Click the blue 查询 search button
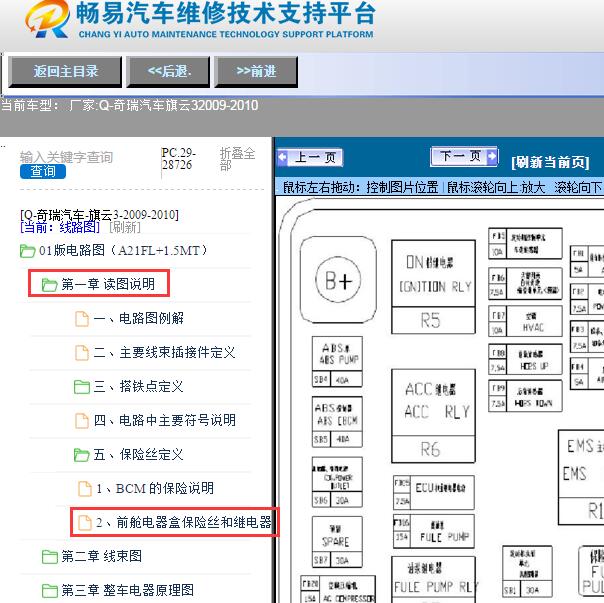 click(43, 171)
